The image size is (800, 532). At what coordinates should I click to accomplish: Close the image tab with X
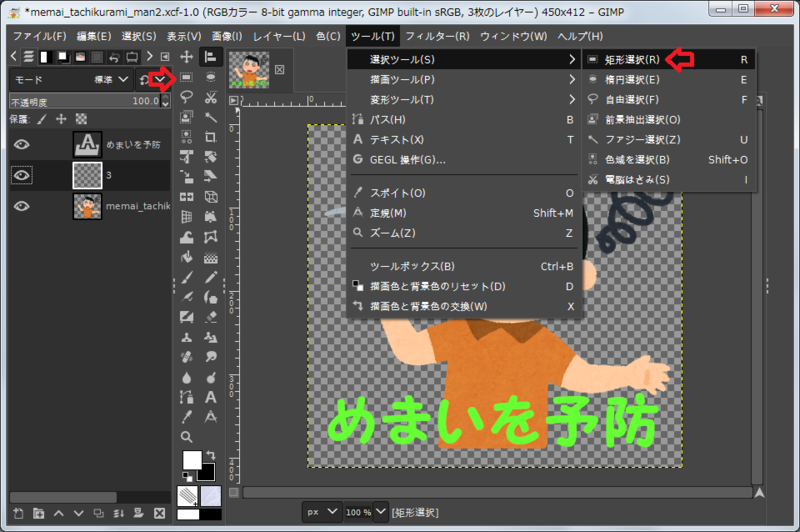coord(280,69)
